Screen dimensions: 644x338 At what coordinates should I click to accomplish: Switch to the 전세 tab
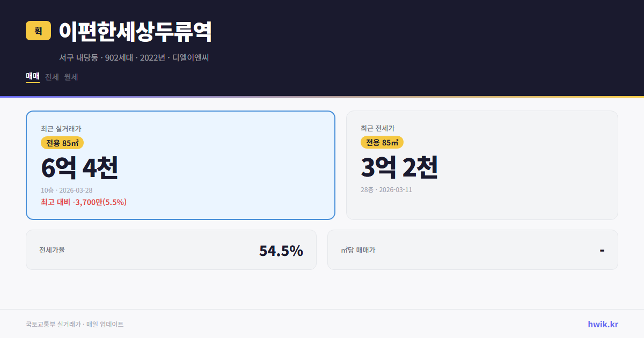(51, 77)
